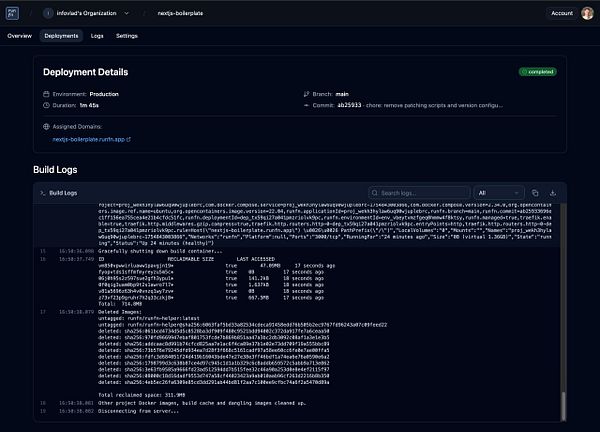
Task: Expand the organization switcher chevron
Action: pyautogui.click(x=127, y=13)
